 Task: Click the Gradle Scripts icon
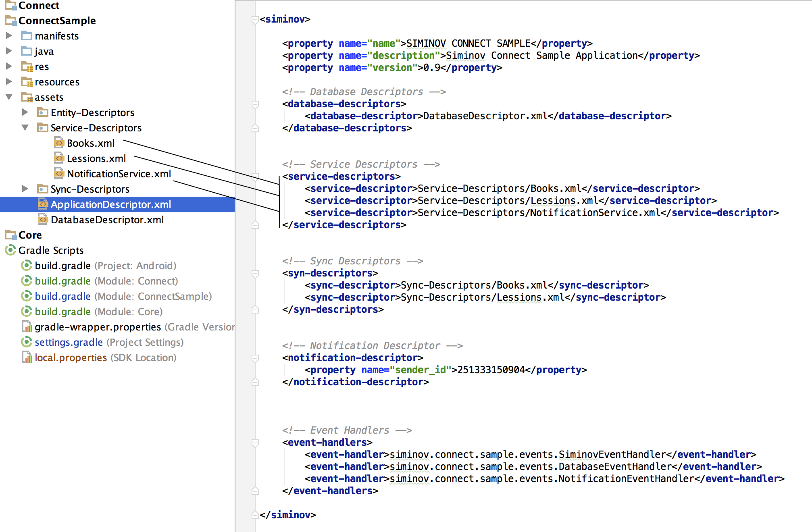tap(10, 250)
